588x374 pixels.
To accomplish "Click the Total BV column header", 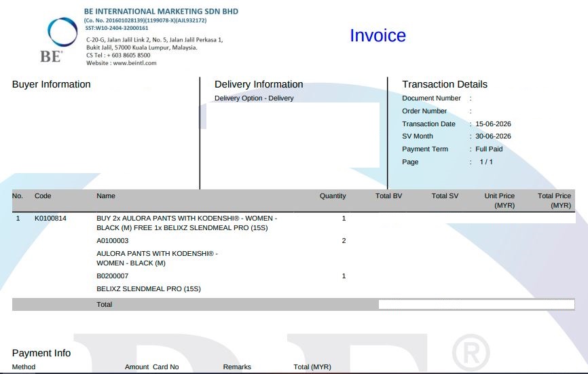I will [388, 195].
